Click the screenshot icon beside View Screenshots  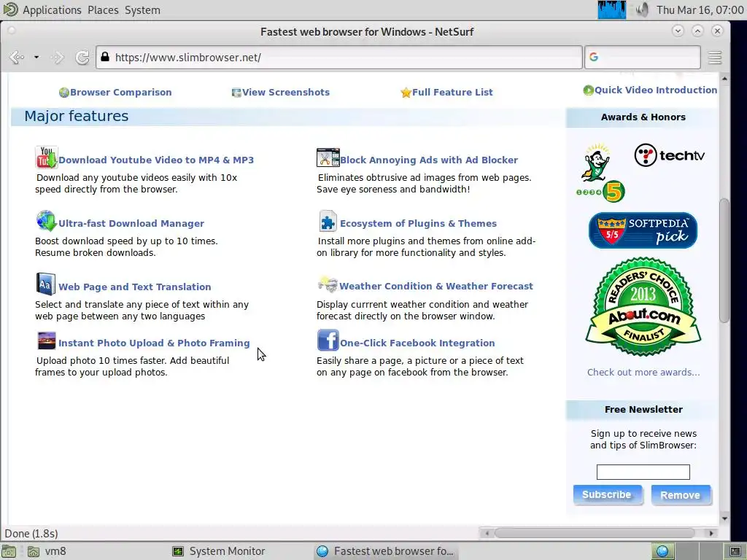(x=236, y=93)
